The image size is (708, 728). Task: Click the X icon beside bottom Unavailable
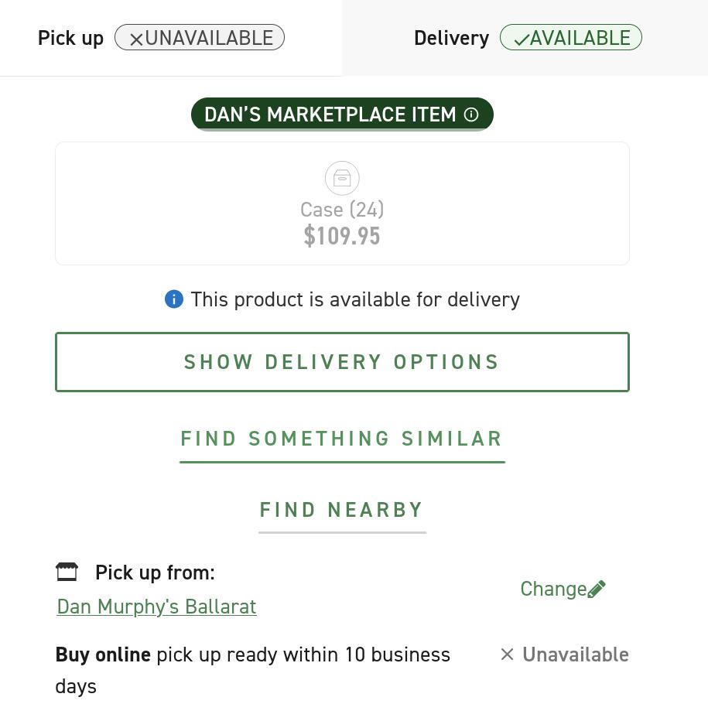coord(508,655)
